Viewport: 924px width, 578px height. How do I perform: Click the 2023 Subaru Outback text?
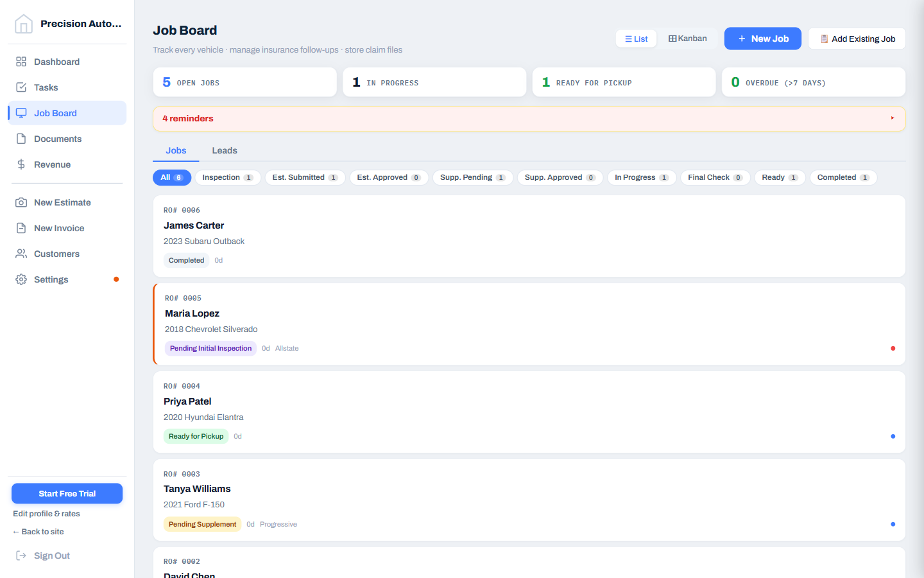[204, 241]
